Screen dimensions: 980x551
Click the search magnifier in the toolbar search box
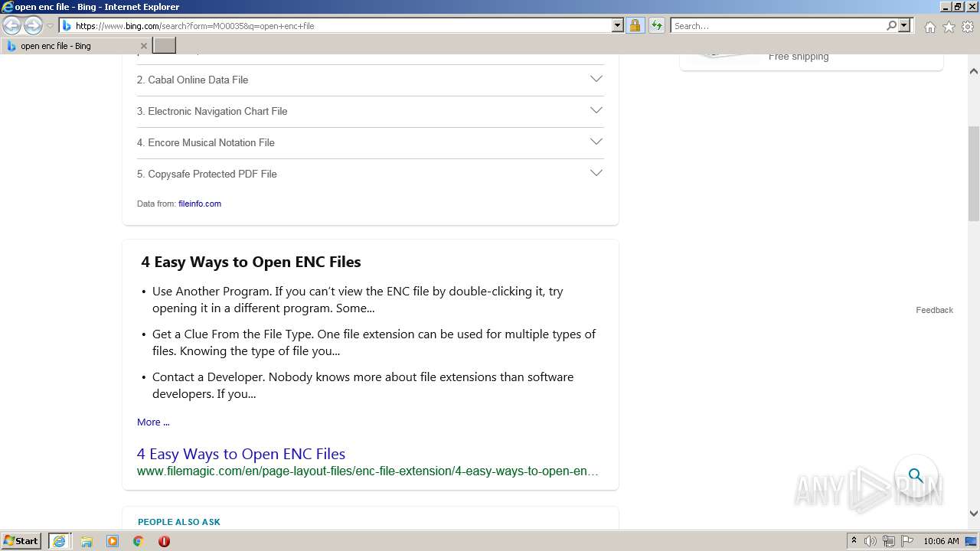[891, 26]
